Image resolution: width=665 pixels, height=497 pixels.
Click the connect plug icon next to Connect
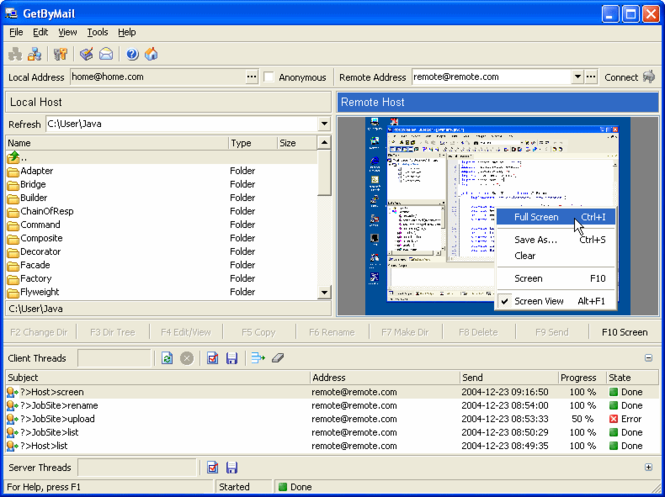click(x=649, y=77)
